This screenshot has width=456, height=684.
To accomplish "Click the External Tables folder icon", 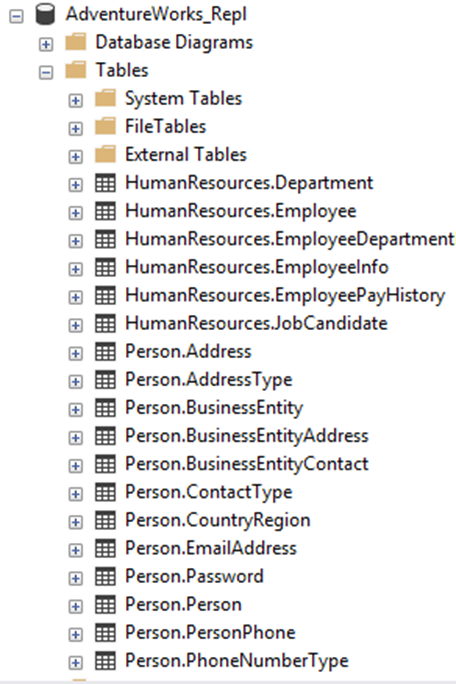I will tap(105, 155).
